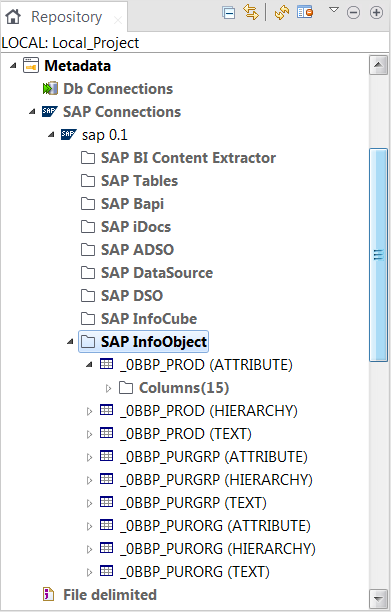This screenshot has height=612, width=391.
Task: Collapse the Metadata node
Action: pyautogui.click(x=13, y=66)
